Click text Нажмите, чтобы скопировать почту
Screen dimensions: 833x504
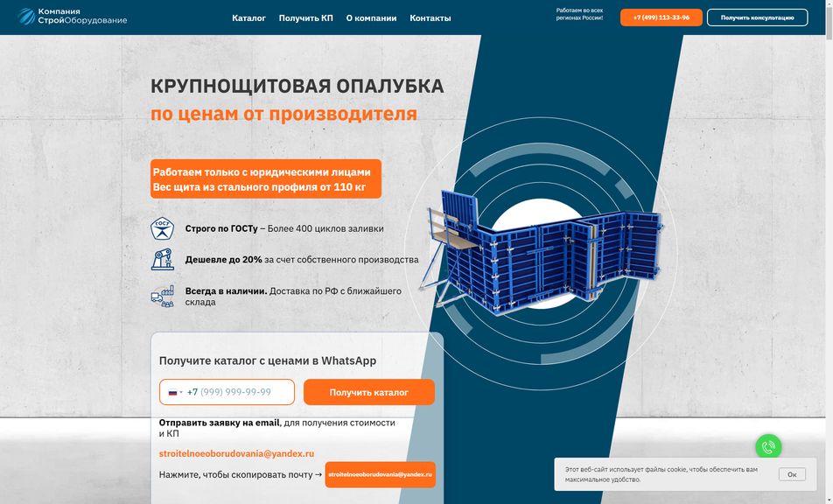tap(235, 475)
